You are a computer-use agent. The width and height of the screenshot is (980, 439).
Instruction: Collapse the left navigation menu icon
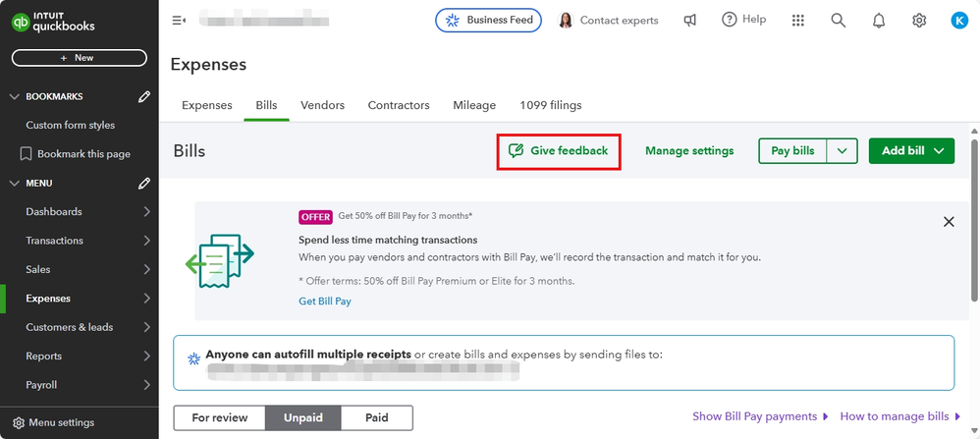pyautogui.click(x=179, y=20)
